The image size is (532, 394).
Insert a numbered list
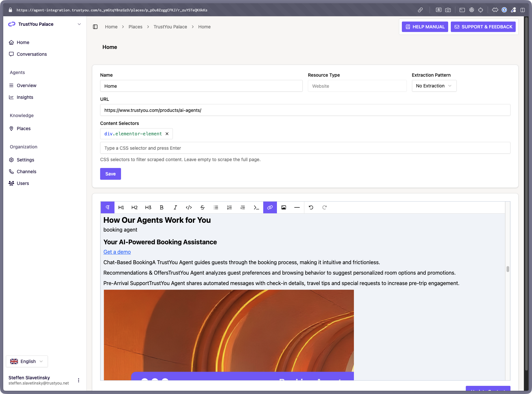point(229,207)
